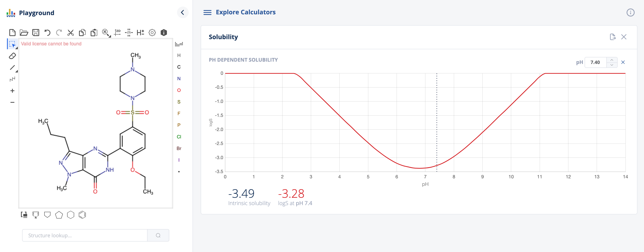Open the Explore Calculators hamburger menu
This screenshot has height=252, width=644.
[x=207, y=12]
